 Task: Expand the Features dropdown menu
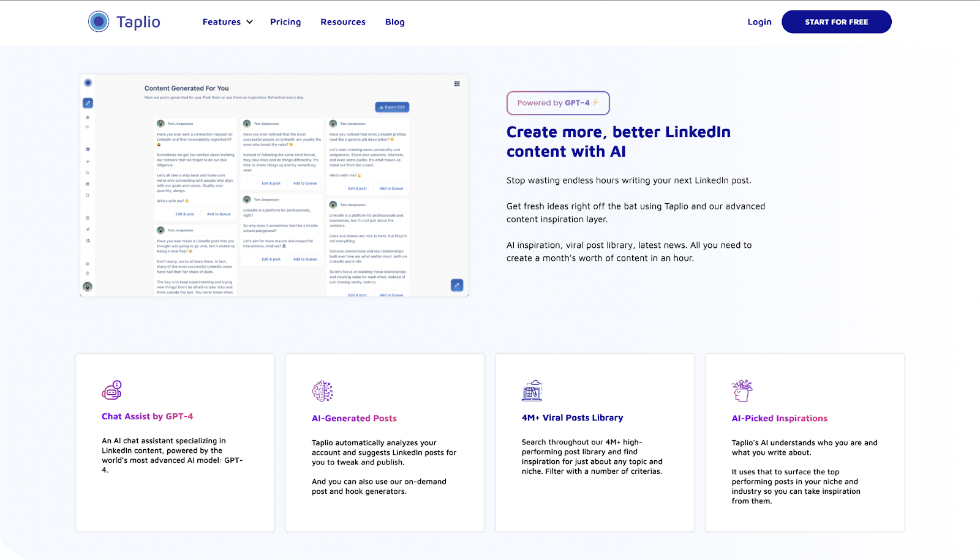tap(227, 22)
